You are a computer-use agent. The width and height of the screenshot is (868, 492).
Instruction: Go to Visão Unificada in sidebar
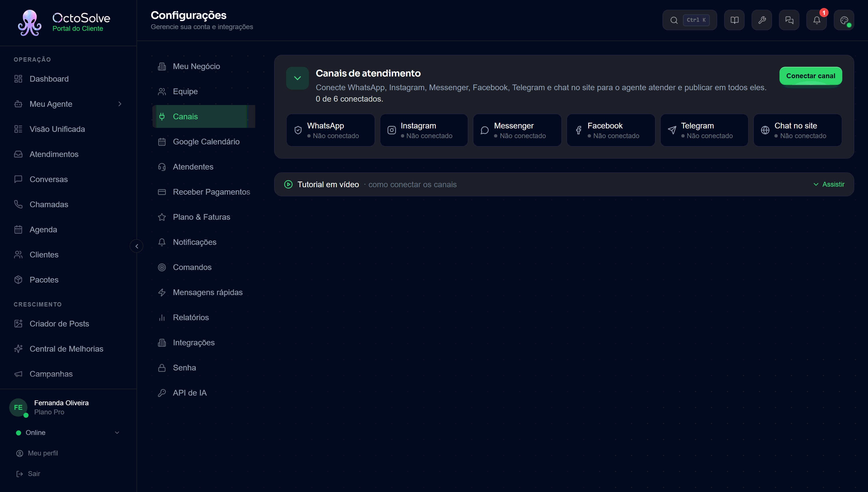(68, 129)
